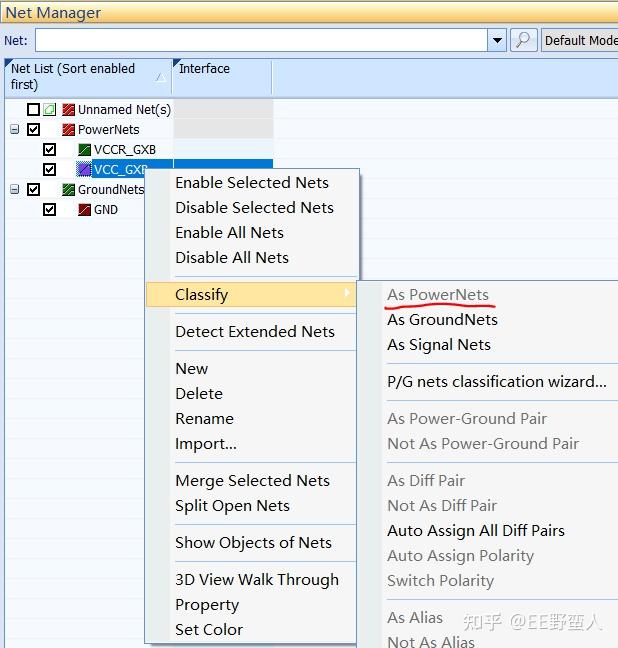Image resolution: width=618 pixels, height=648 pixels.
Task: Open the Net combo box dropdown arrow
Action: coord(497,40)
